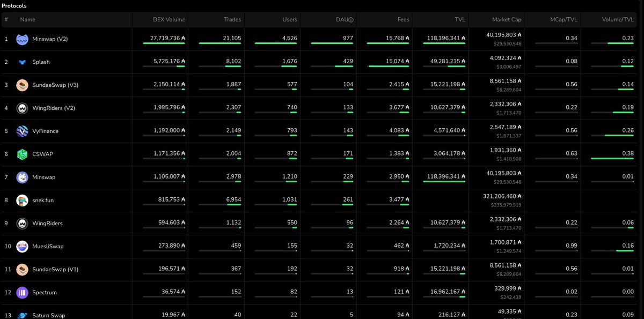This screenshot has height=319, width=644.
Task: Select the Minswap row 7 cat logo
Action: (22, 177)
